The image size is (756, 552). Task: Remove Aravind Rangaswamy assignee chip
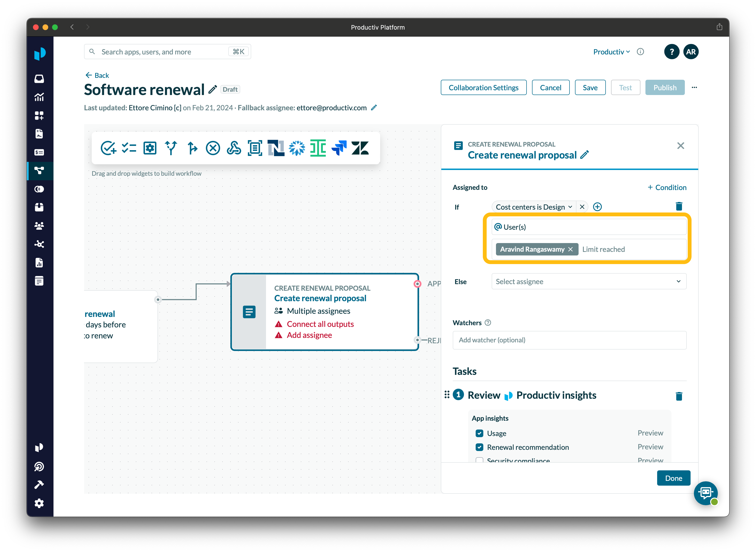click(x=570, y=249)
